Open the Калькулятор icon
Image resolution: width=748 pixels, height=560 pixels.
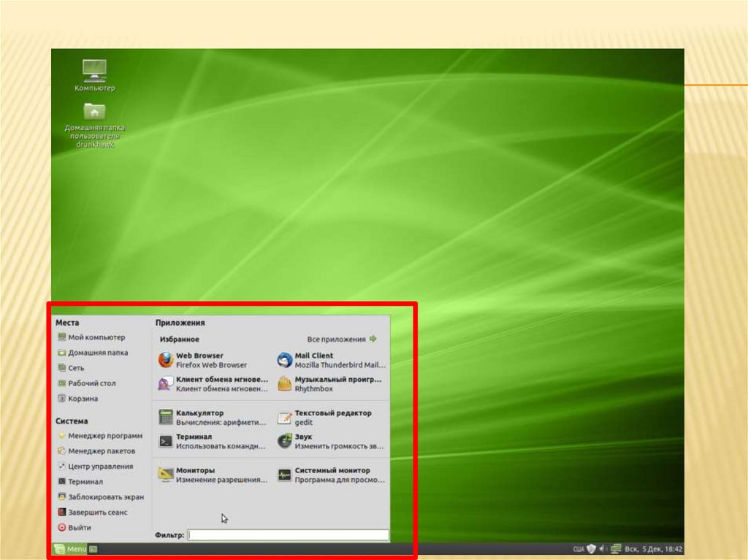166,418
